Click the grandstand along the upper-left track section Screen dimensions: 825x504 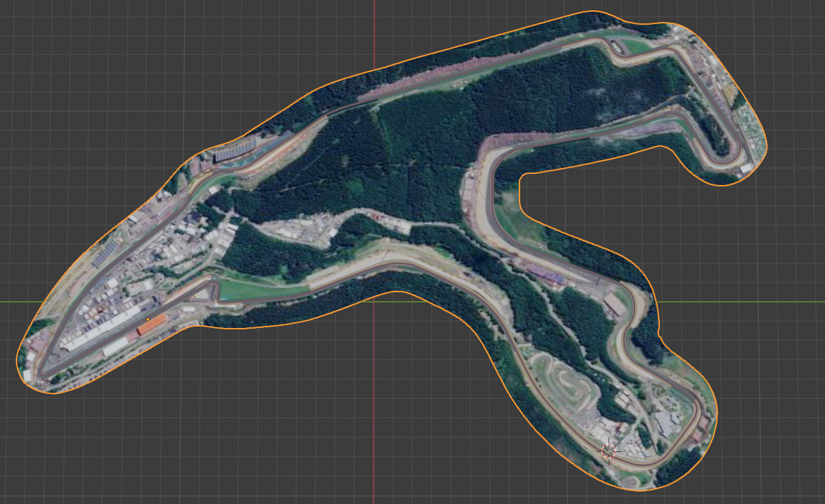pyautogui.click(x=235, y=153)
